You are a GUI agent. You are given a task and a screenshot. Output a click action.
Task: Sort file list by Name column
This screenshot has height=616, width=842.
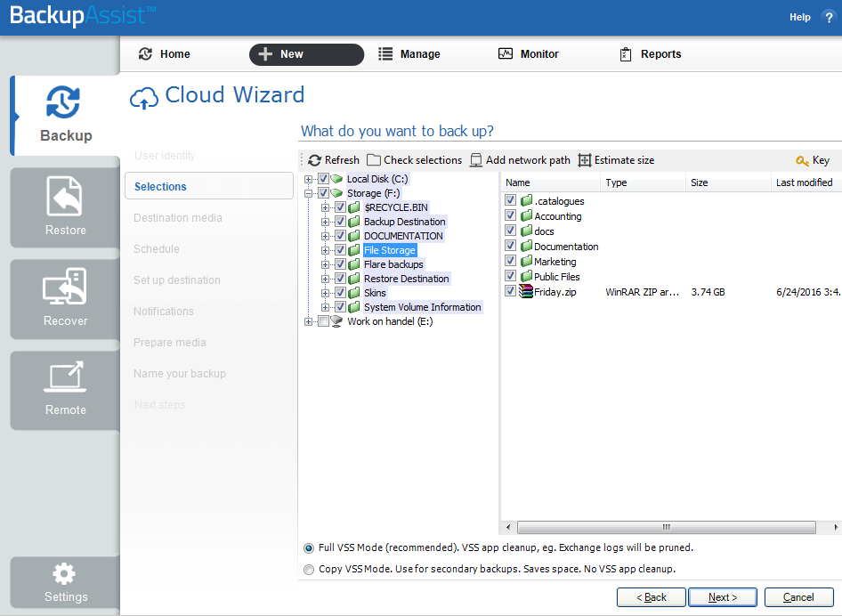tap(550, 182)
